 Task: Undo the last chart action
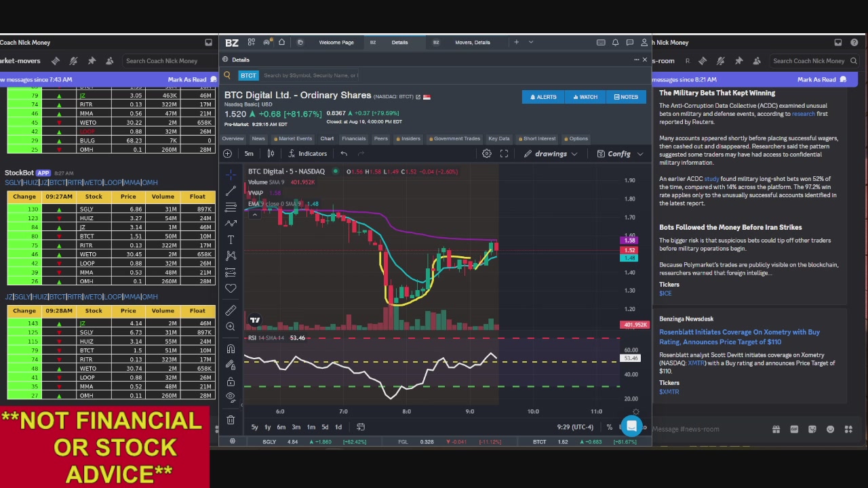[x=344, y=154]
